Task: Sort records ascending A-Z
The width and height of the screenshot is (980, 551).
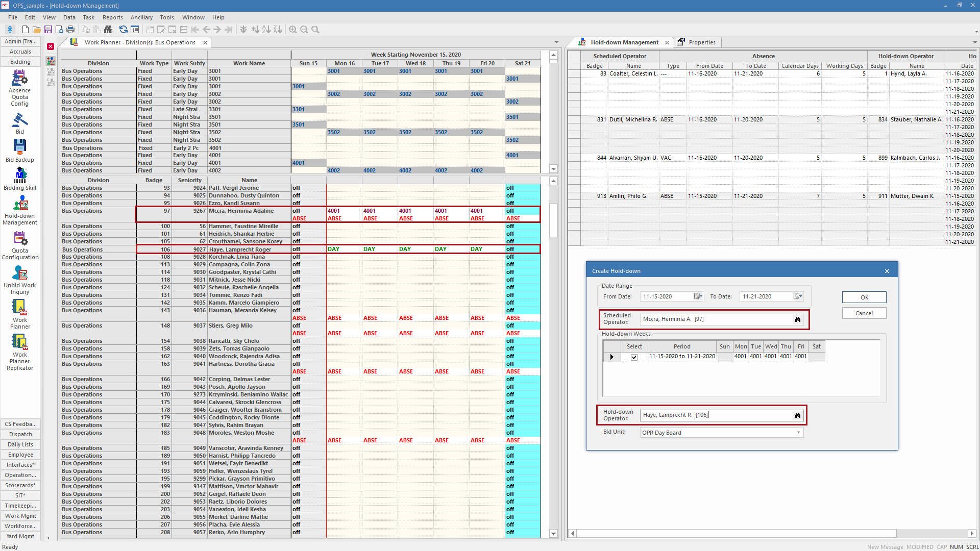Action: coord(266,30)
